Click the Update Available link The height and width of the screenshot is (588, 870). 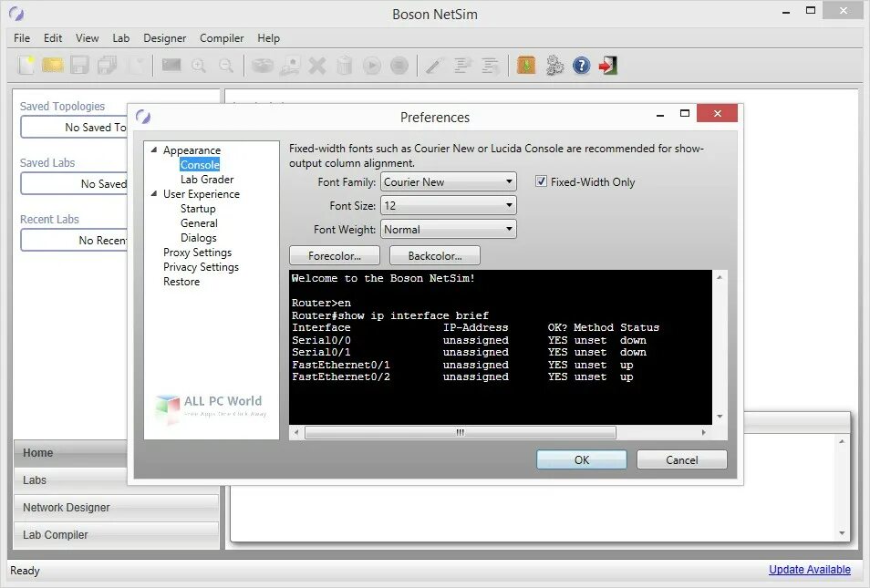[x=810, y=570]
